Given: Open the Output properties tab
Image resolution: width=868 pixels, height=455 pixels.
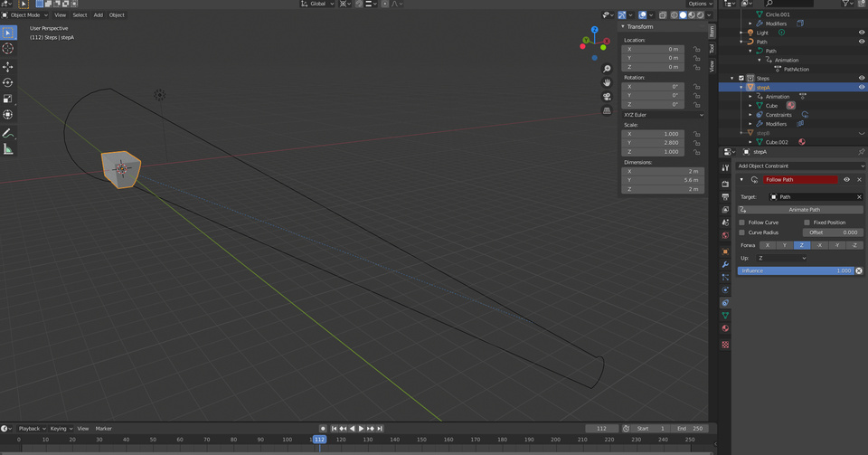Looking at the screenshot, I should tap(725, 197).
